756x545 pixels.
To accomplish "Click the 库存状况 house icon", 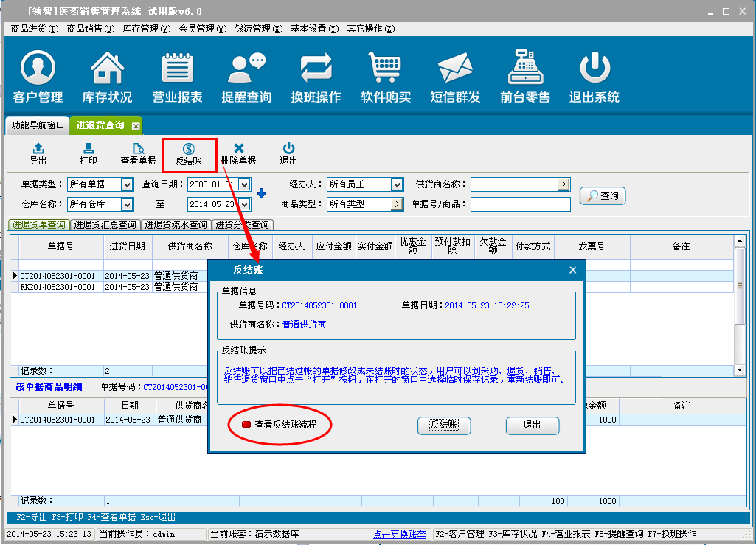I will 107,77.
